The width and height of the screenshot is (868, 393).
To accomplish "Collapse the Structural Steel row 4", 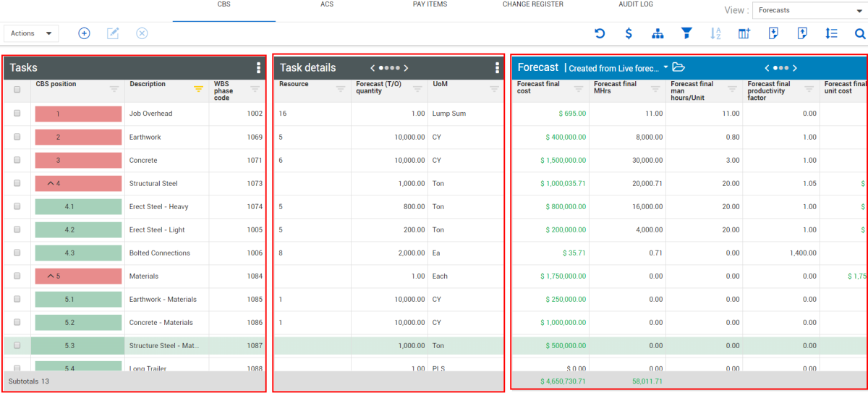I will pyautogui.click(x=51, y=184).
